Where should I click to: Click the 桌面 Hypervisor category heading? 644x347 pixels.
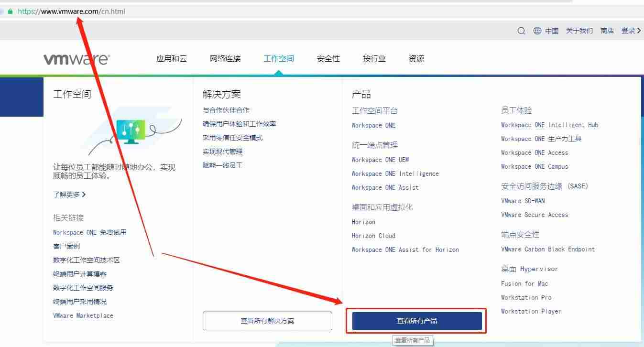[x=529, y=269]
